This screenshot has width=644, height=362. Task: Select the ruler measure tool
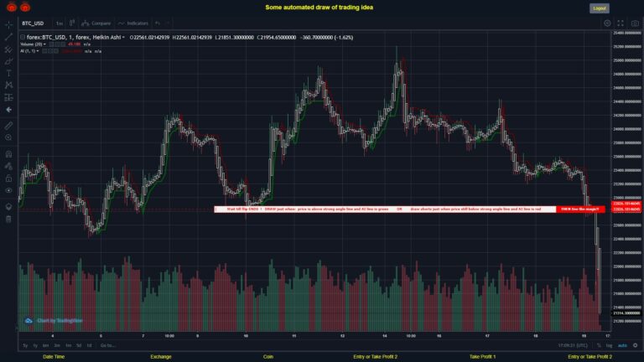click(x=8, y=126)
